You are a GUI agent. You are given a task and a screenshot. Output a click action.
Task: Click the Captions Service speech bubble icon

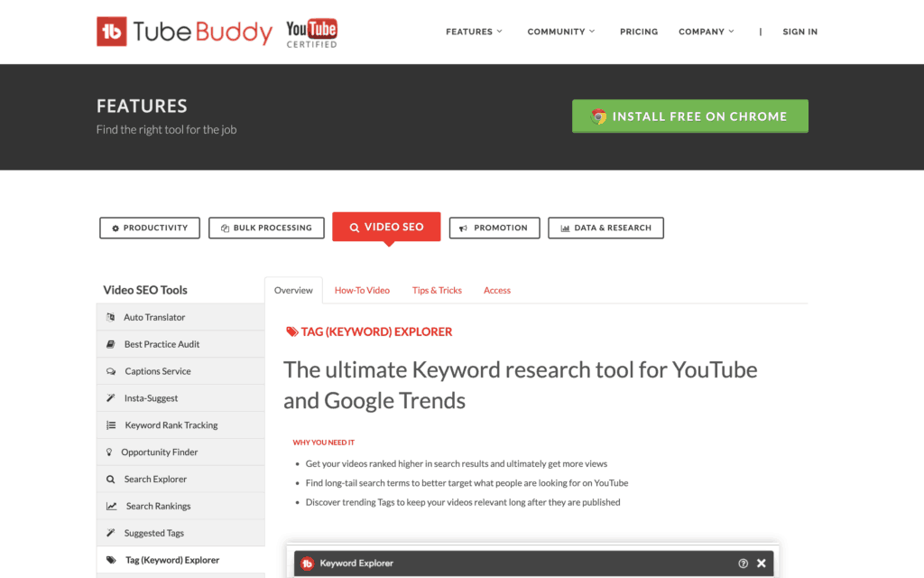click(x=111, y=371)
